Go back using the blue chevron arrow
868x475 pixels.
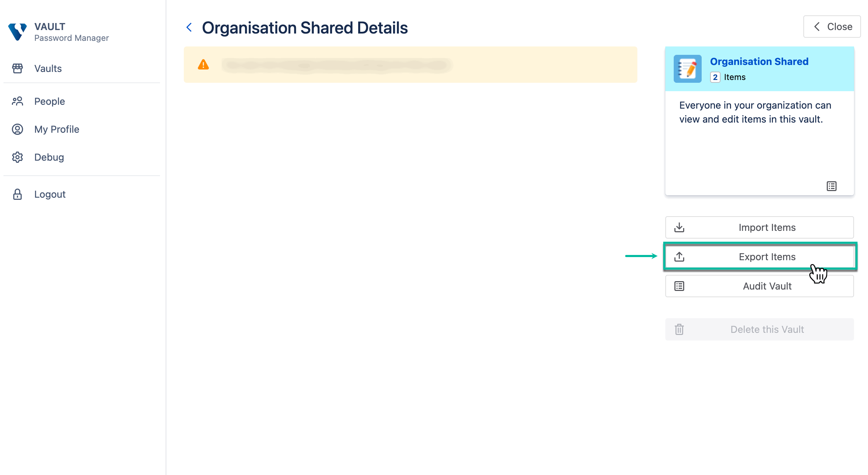pos(189,27)
